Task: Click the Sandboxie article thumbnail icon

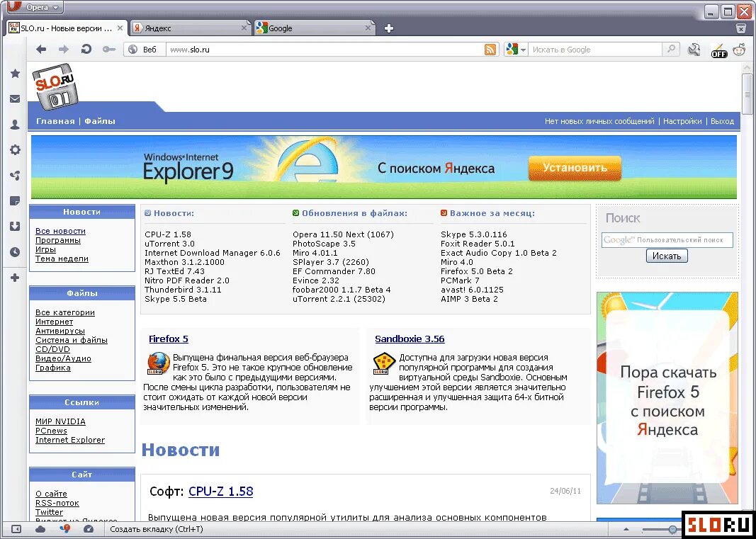Action: pyautogui.click(x=384, y=364)
